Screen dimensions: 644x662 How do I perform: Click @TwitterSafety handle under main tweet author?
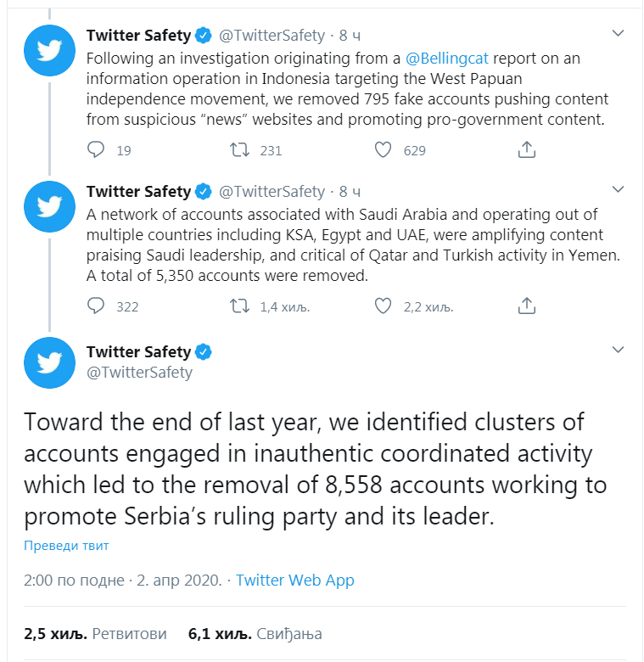(139, 373)
